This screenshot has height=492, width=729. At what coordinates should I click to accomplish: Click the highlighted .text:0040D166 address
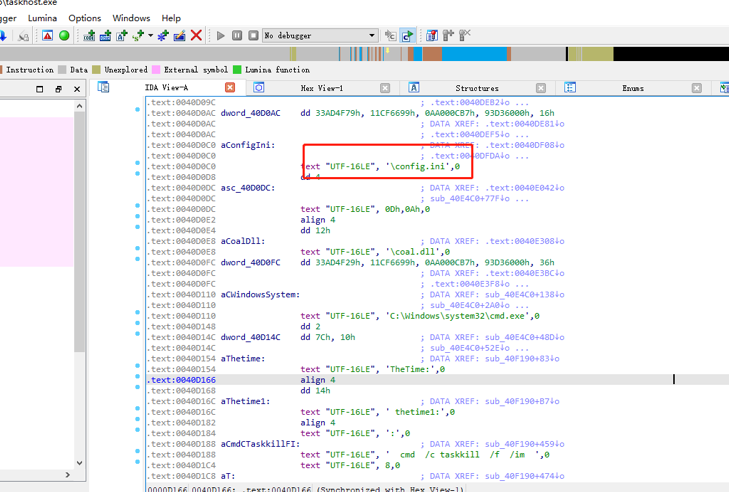(181, 380)
